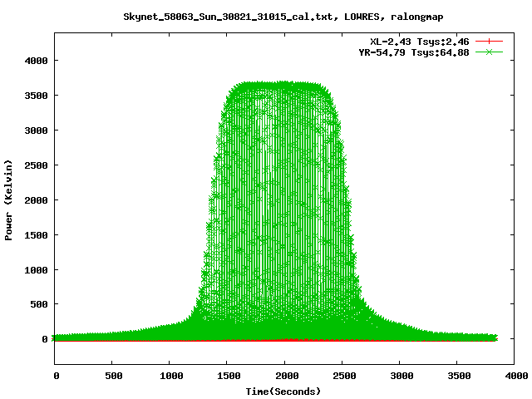The width and height of the screenshot is (532, 399).
Task: Click the x-axis tick label 2500
Action: click(344, 376)
